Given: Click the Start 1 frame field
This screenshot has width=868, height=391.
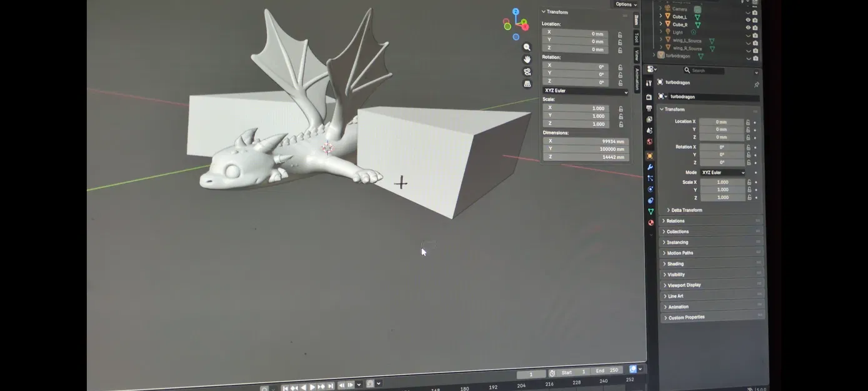Looking at the screenshot, I should [573, 372].
